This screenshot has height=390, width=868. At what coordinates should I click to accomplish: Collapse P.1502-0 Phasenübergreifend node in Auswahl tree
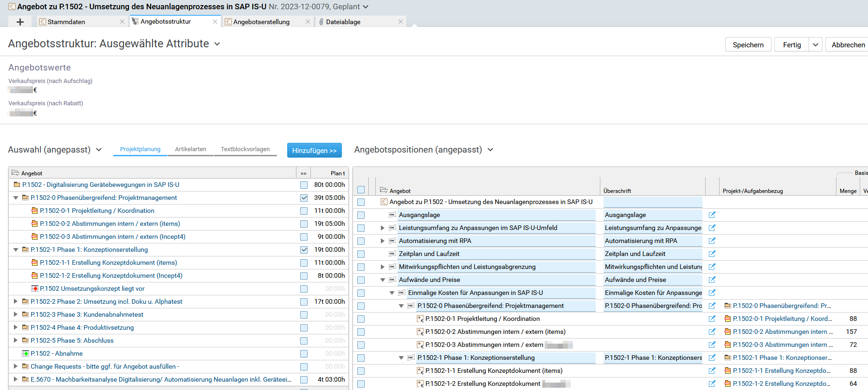point(16,198)
